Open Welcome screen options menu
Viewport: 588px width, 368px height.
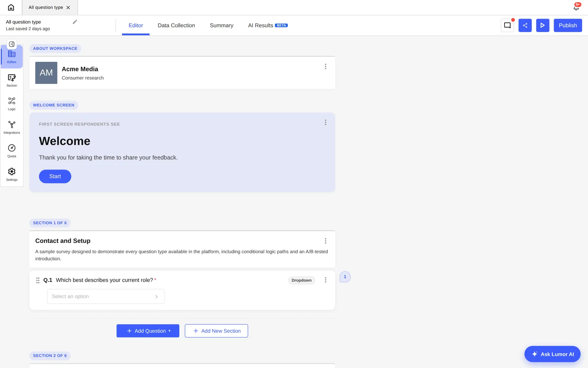click(x=326, y=123)
